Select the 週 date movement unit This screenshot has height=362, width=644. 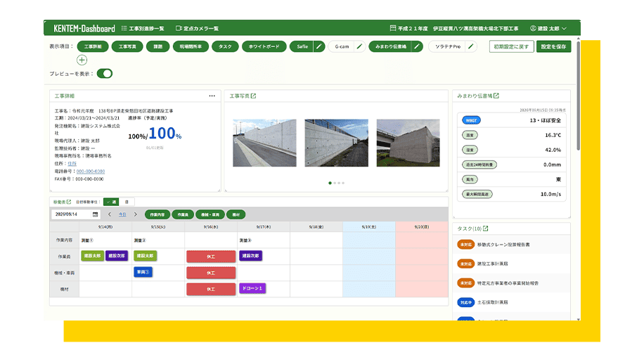point(111,202)
